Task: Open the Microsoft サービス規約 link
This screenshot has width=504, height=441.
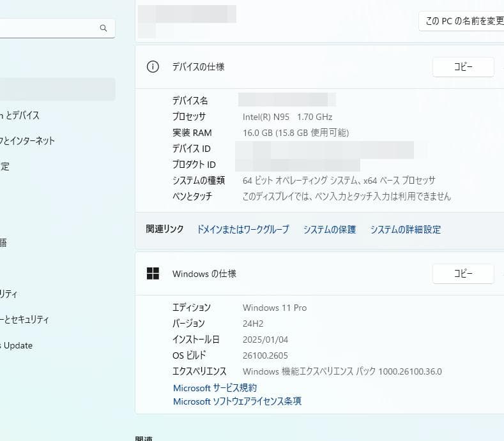Action: click(215, 388)
